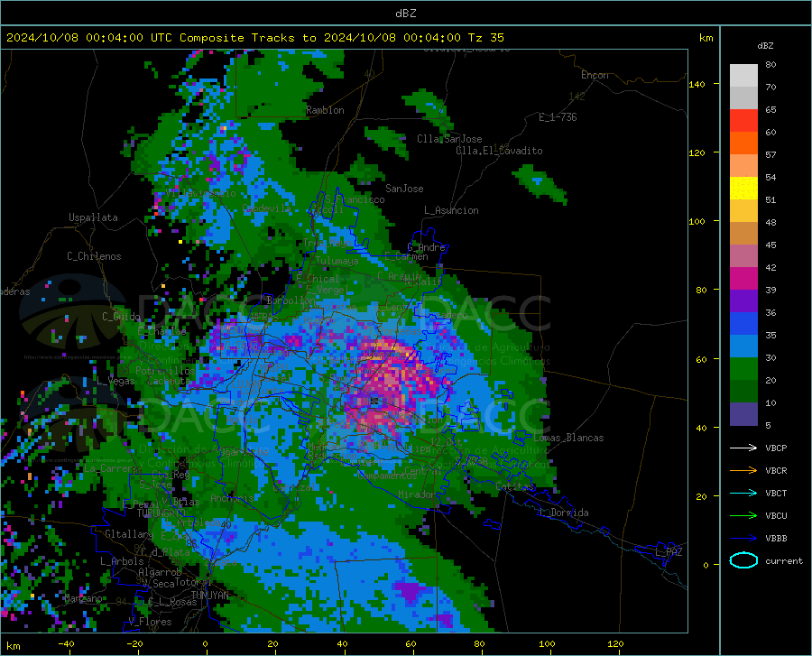This screenshot has height=656, width=812.
Task: Click the 'Catitas' map label
Action: pos(514,486)
